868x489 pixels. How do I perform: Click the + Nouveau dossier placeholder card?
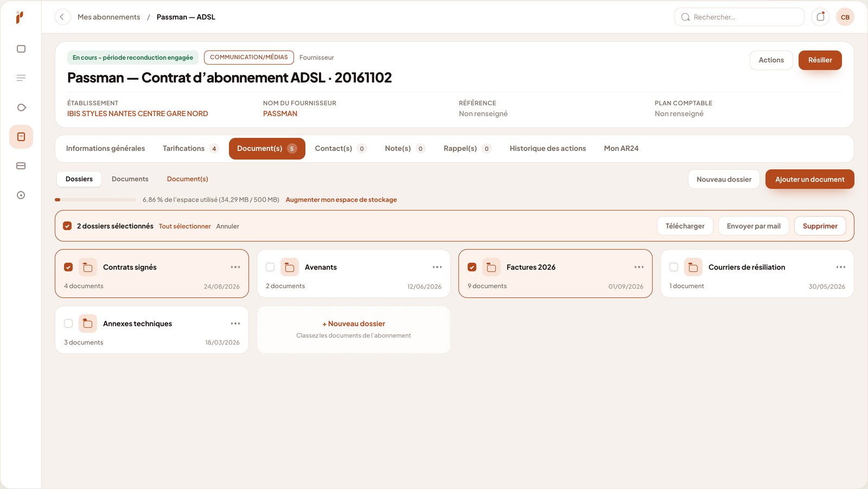click(354, 329)
